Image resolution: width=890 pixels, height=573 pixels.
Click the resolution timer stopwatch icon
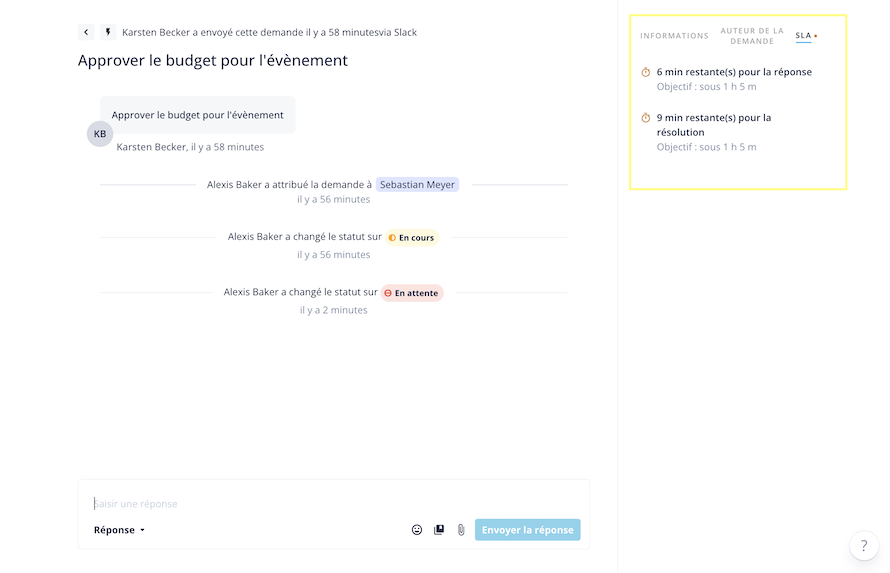click(646, 118)
